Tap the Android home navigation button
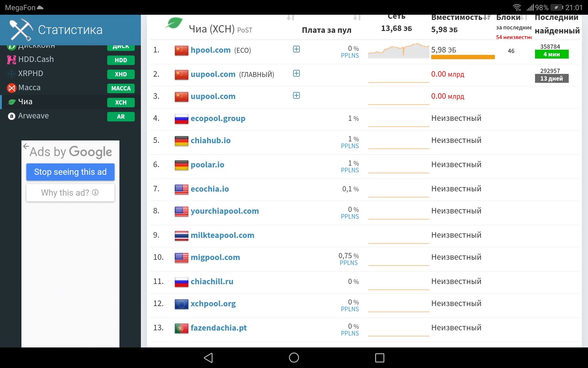Viewport: 588px width, 368px height. (294, 358)
